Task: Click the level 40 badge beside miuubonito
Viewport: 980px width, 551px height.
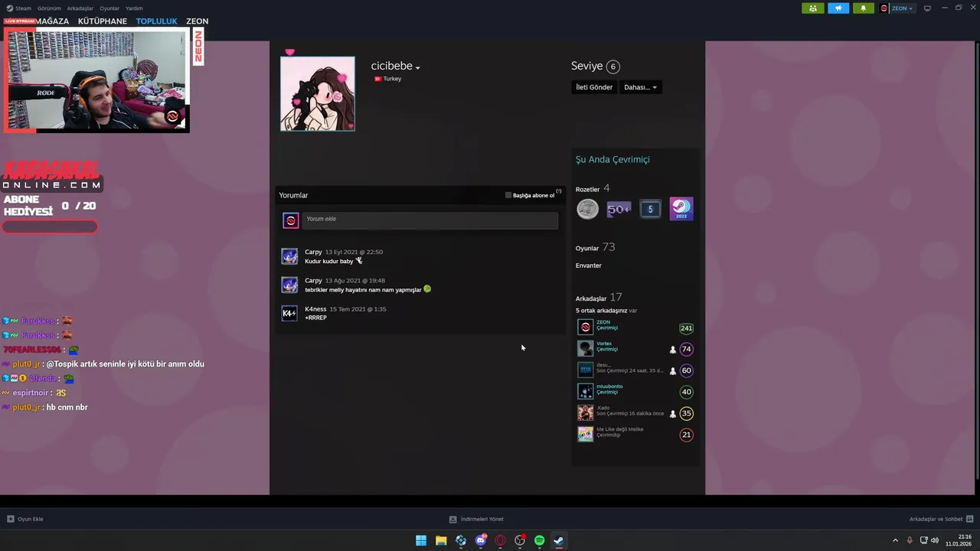Action: click(x=687, y=392)
